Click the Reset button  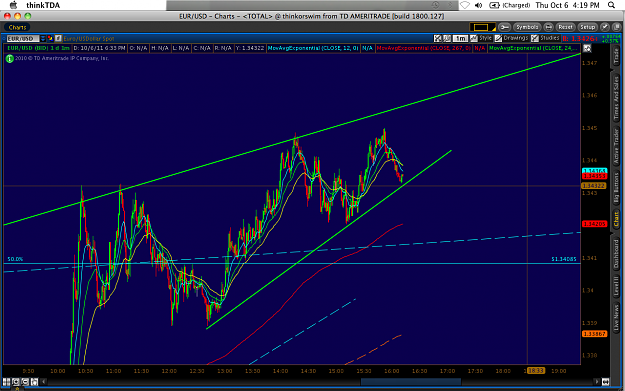[565, 27]
